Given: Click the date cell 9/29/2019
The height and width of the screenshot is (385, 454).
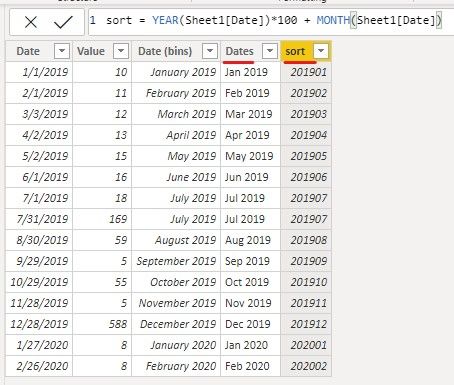Looking at the screenshot, I should coord(39,261).
